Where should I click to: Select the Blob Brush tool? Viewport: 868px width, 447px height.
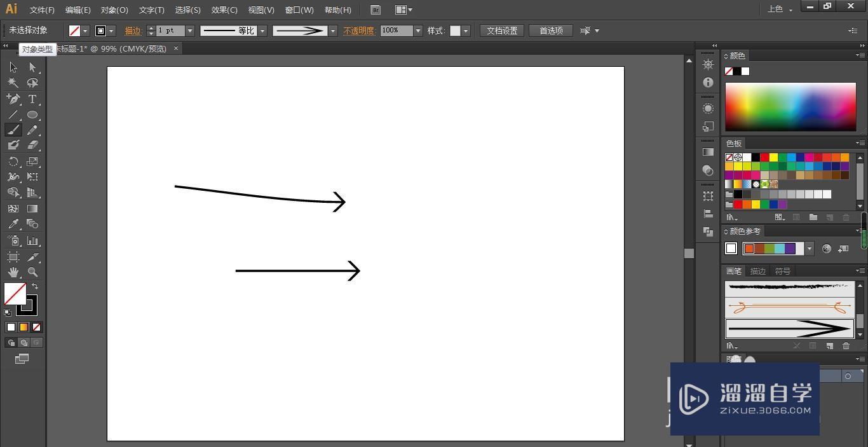click(13, 145)
